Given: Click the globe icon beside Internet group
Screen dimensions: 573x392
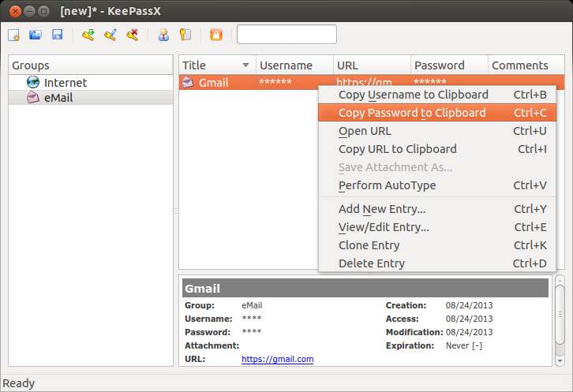Looking at the screenshot, I should click(33, 82).
